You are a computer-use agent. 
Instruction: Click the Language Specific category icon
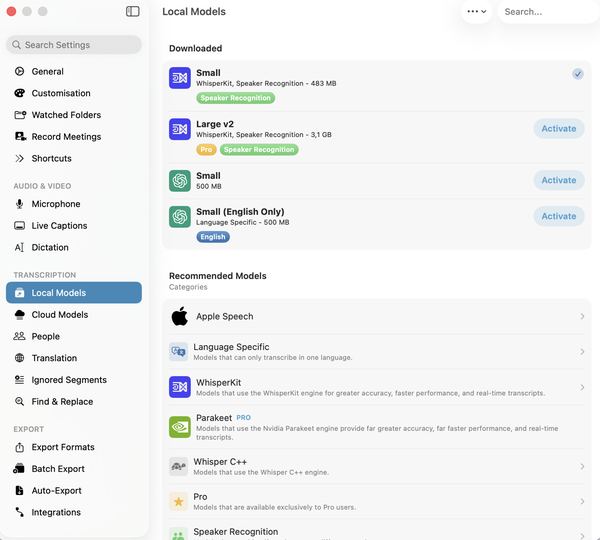[178, 352]
